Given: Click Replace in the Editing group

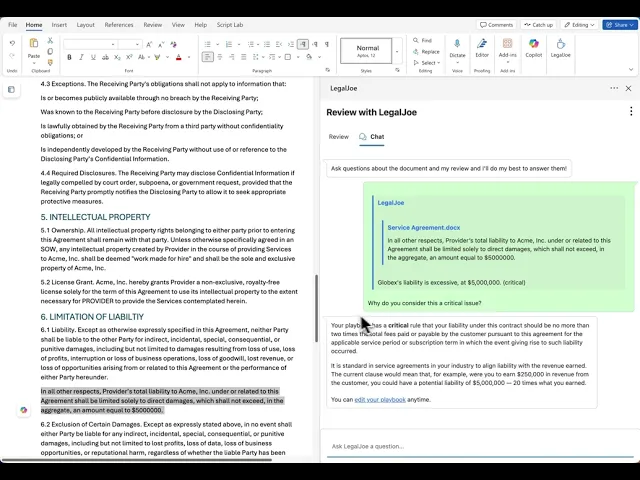Looking at the screenshot, I should pyautogui.click(x=427, y=51).
